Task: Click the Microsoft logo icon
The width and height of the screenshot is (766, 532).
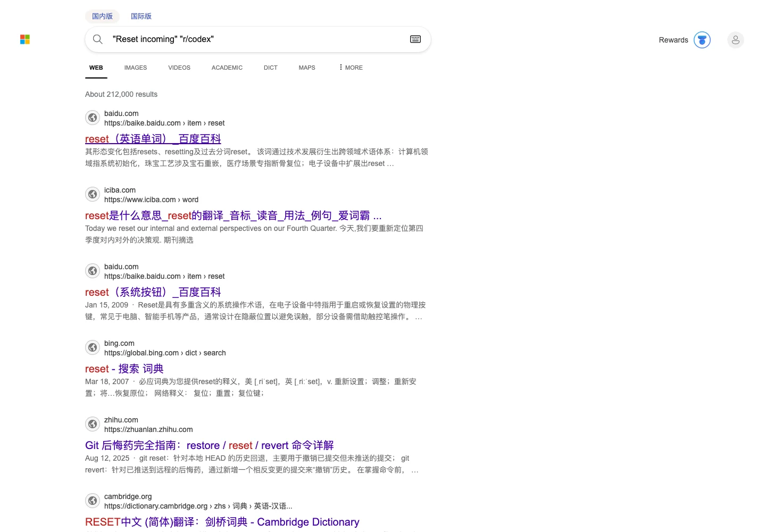Action: tap(25, 39)
